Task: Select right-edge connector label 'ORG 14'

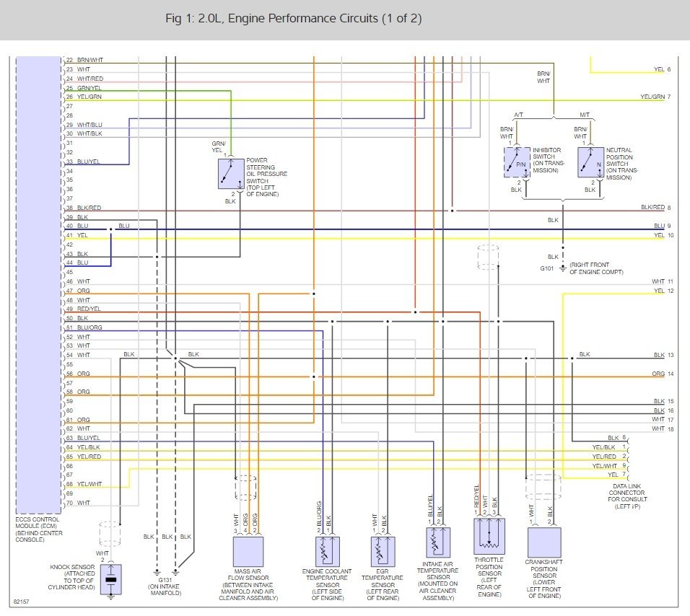Action: (x=663, y=374)
